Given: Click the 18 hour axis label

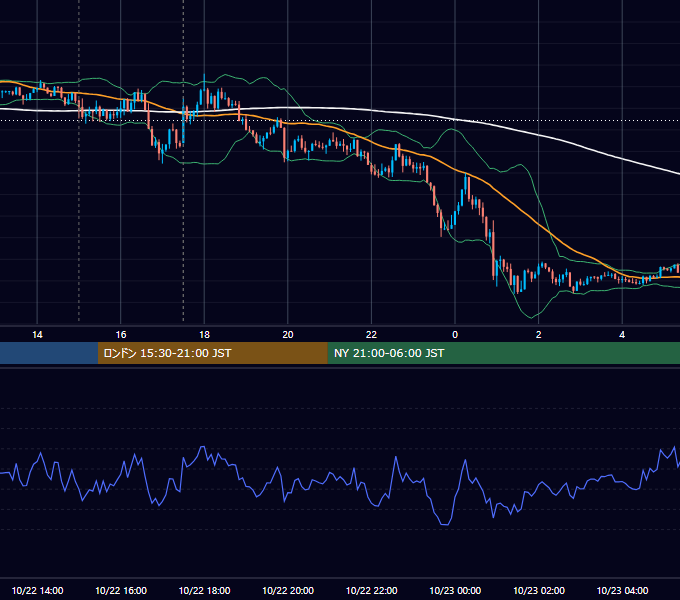Looking at the screenshot, I should (204, 335).
